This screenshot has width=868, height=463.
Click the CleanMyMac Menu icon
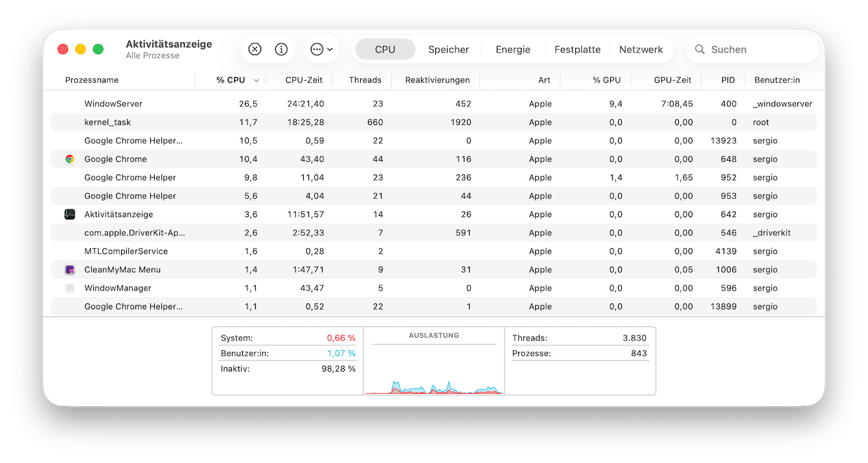pyautogui.click(x=70, y=270)
